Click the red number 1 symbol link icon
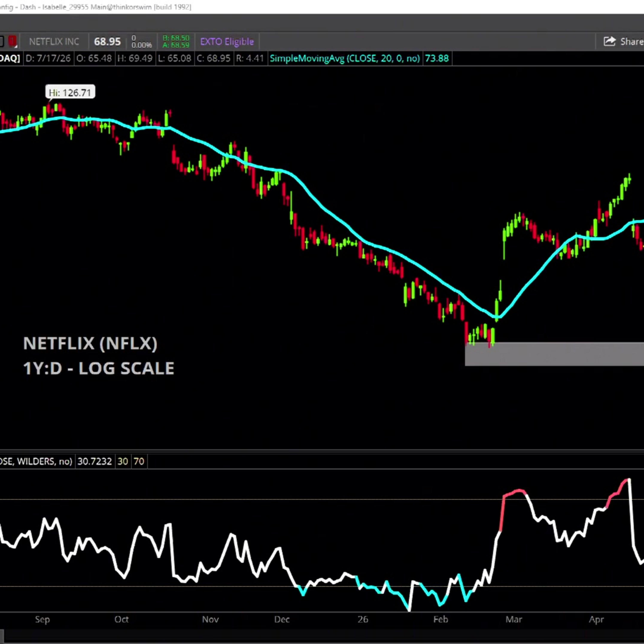The image size is (644, 644). point(13,41)
